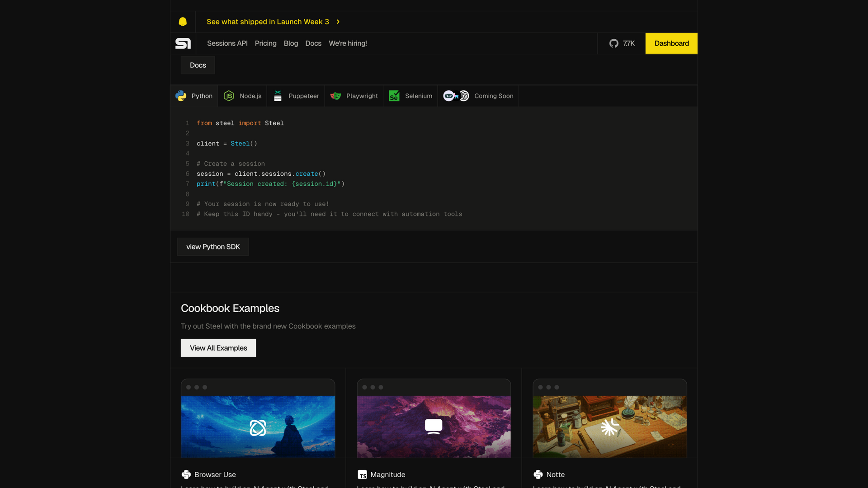
Task: Go to the Blog nav link
Action: point(291,43)
